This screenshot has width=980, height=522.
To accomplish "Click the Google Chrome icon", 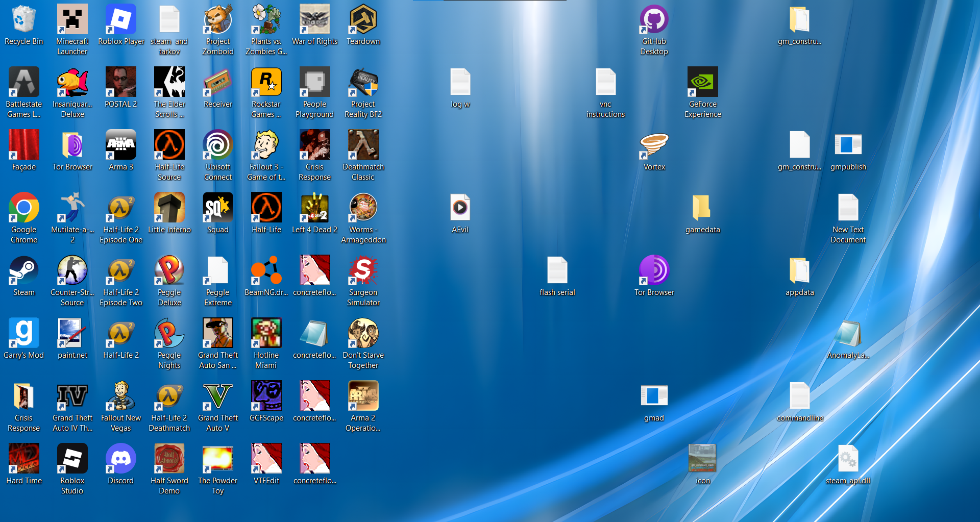I will pos(23,207).
